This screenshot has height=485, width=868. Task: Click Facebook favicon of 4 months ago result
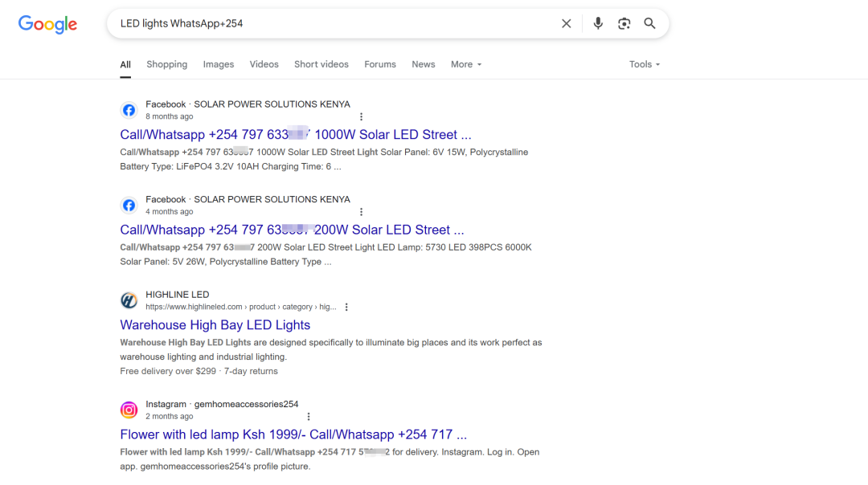[x=129, y=206]
